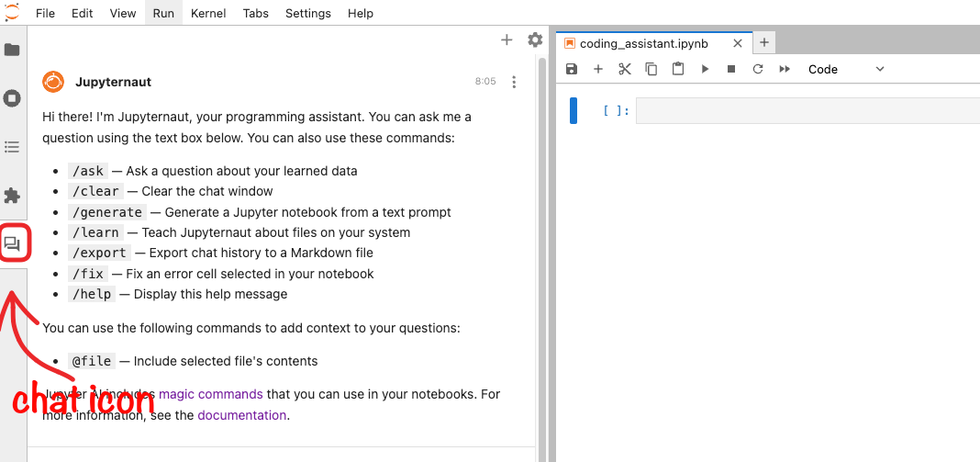
Task: Open the Kernel menu
Action: click(x=208, y=14)
